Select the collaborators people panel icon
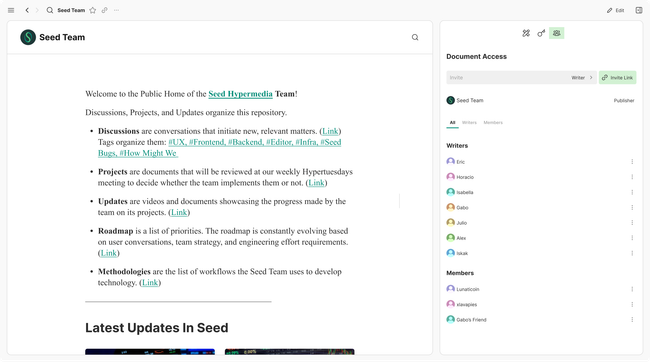The image size is (650, 362). tap(556, 33)
